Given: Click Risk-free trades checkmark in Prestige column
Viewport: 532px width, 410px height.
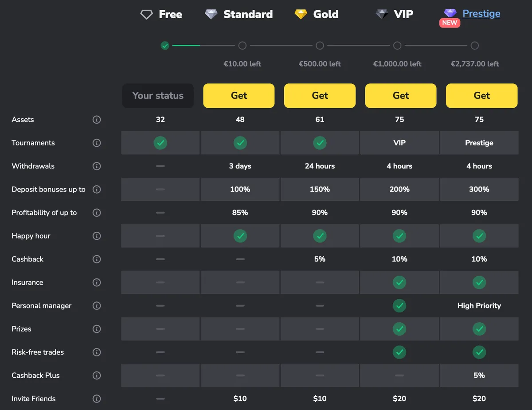Looking at the screenshot, I should [479, 352].
